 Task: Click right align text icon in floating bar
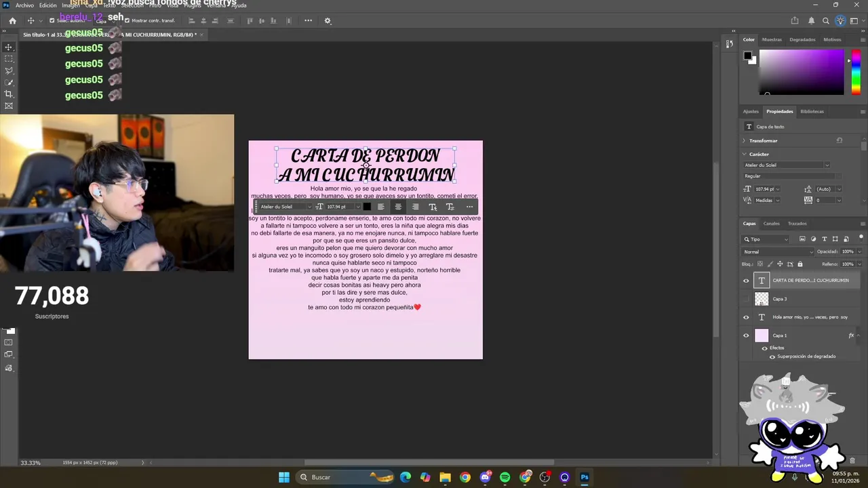(415, 207)
